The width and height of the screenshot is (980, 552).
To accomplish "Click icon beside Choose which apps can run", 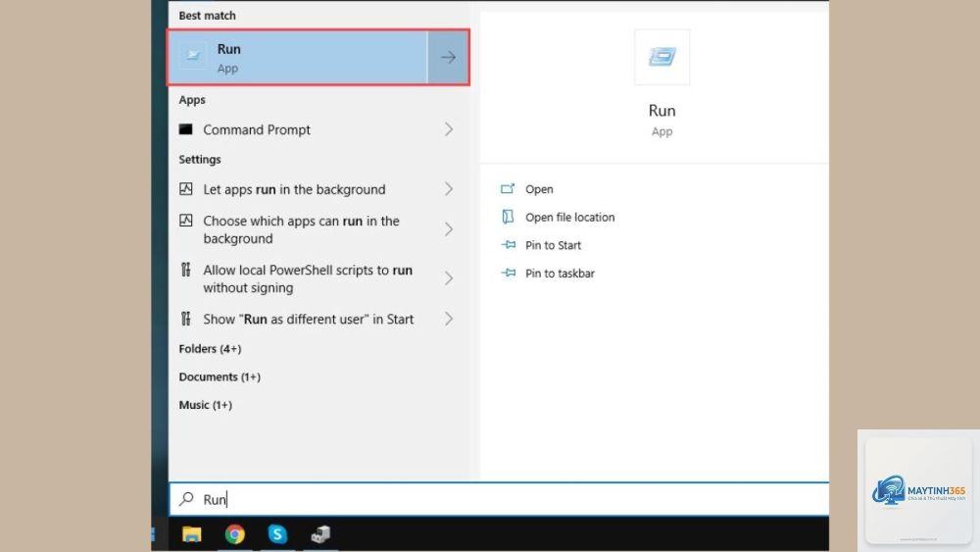I will [185, 220].
